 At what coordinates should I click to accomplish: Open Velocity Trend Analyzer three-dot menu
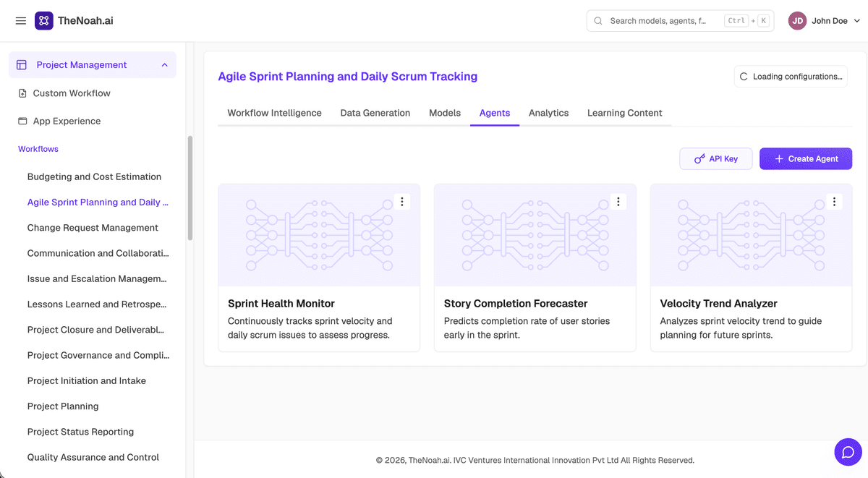point(835,202)
